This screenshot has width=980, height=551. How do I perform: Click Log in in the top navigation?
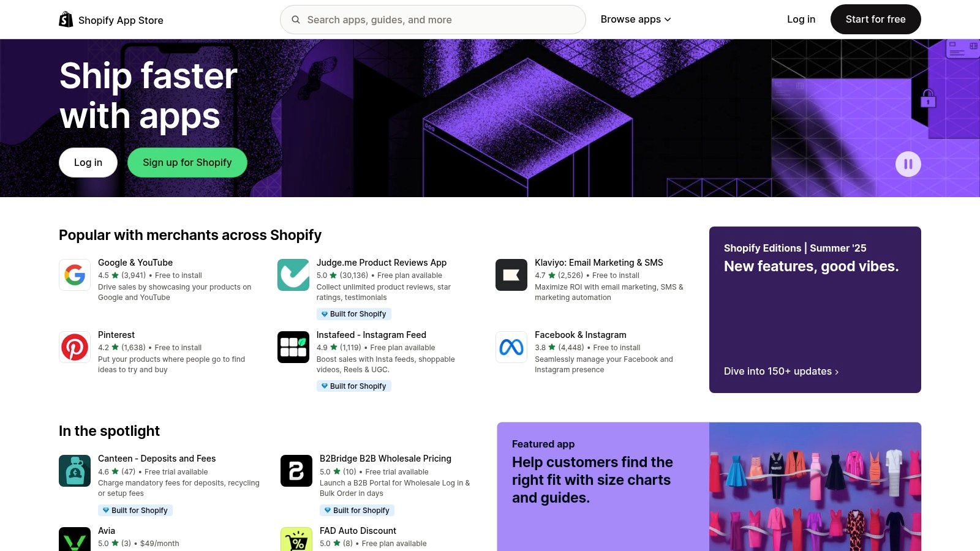(x=801, y=20)
